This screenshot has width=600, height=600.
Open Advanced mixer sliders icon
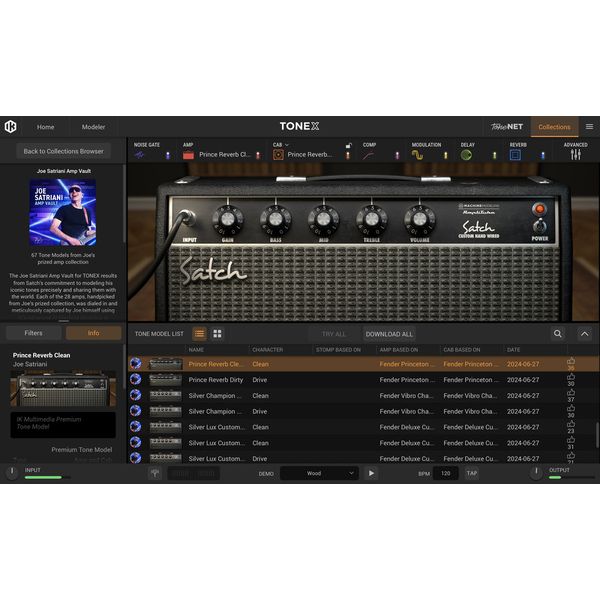point(576,155)
